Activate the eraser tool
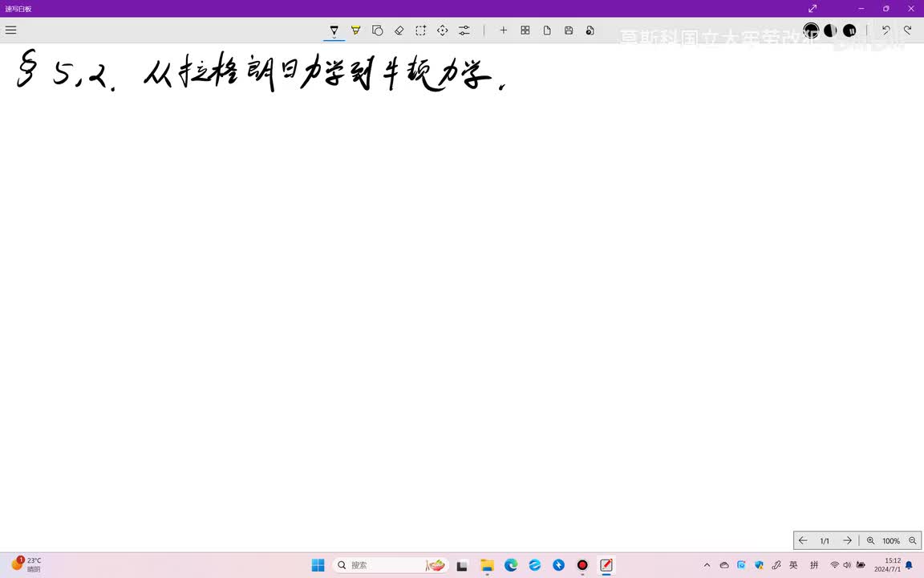The width and height of the screenshot is (924, 578). [x=399, y=30]
